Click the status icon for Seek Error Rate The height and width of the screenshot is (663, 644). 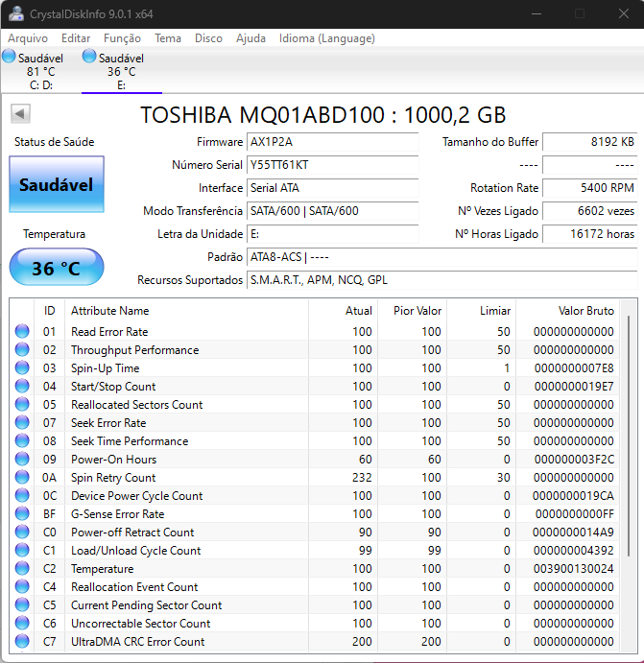pyautogui.click(x=22, y=422)
